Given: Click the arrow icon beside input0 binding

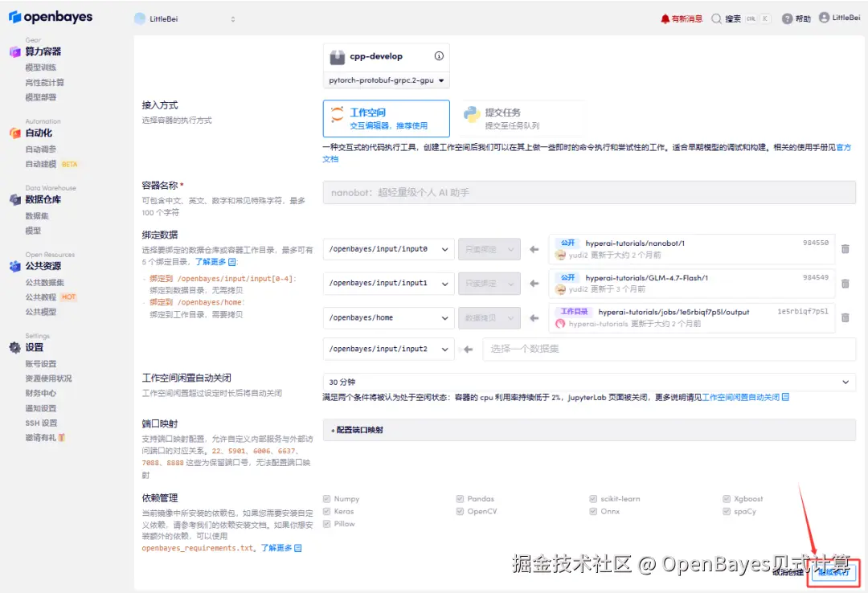Looking at the screenshot, I should click(x=534, y=250).
